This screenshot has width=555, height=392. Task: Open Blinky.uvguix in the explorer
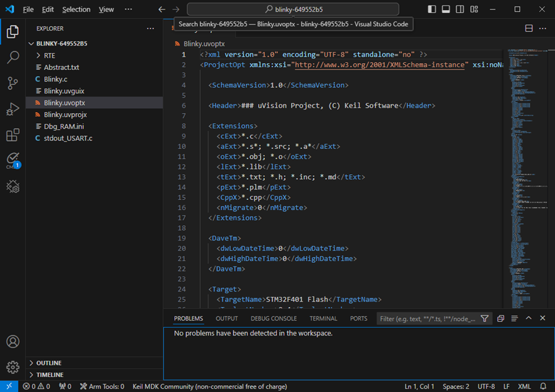coord(94,91)
